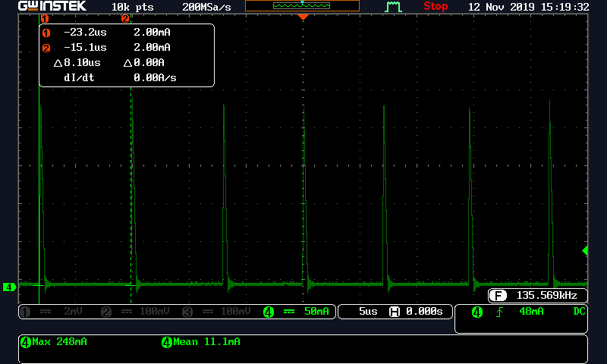This screenshot has width=607, height=364.
Task: Click the channel 4 icon beside Max
Action: tap(26, 342)
